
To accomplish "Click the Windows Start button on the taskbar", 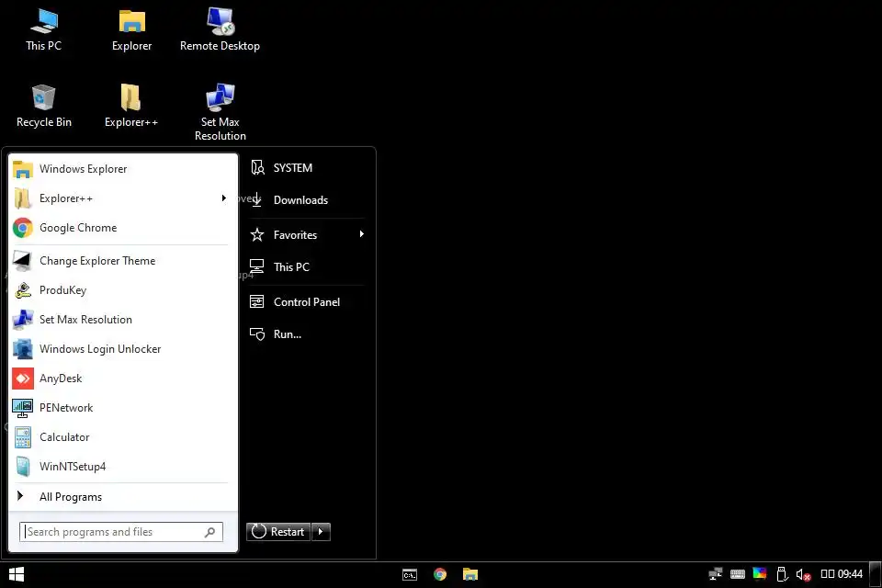I will tap(17, 574).
